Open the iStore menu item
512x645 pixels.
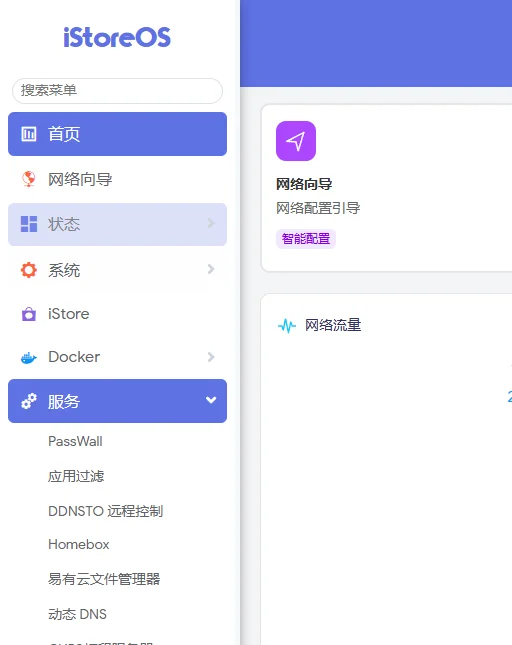pyautogui.click(x=117, y=314)
